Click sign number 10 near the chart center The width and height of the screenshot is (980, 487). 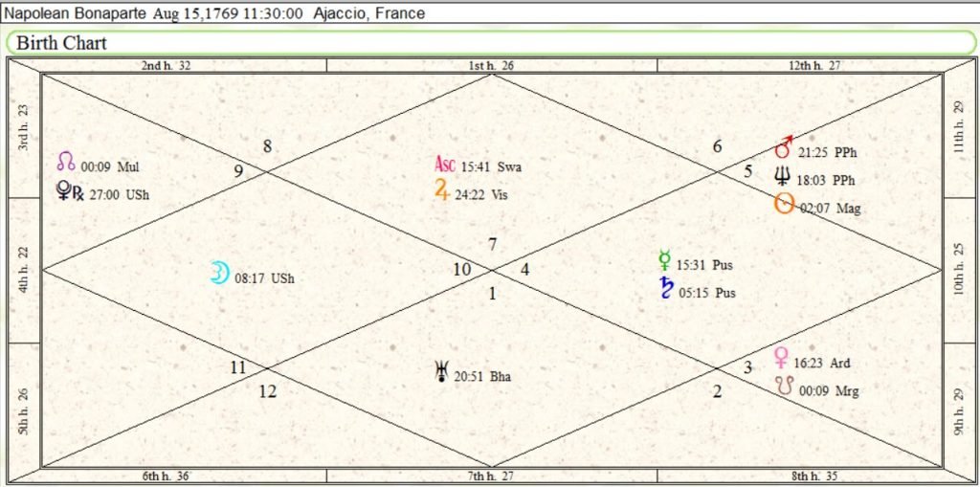[x=462, y=270]
